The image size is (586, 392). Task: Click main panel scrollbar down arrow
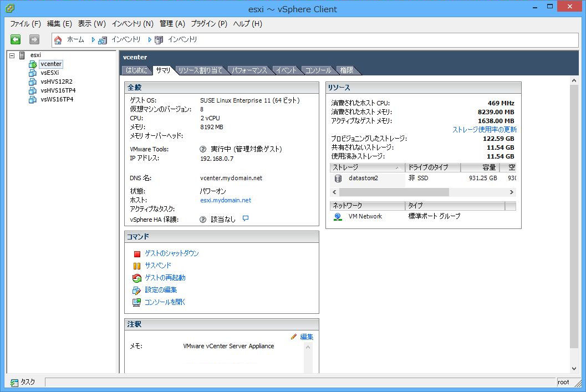pyautogui.click(x=574, y=369)
